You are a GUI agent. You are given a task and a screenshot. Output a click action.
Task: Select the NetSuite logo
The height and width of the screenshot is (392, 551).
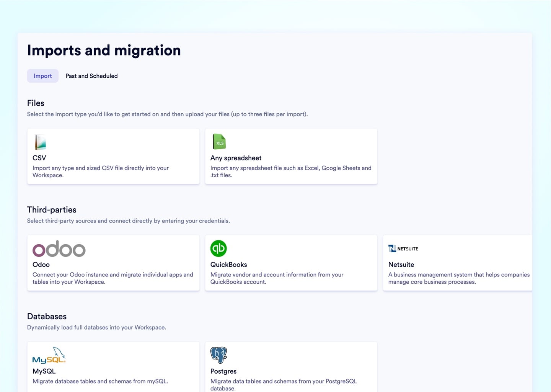[403, 248]
